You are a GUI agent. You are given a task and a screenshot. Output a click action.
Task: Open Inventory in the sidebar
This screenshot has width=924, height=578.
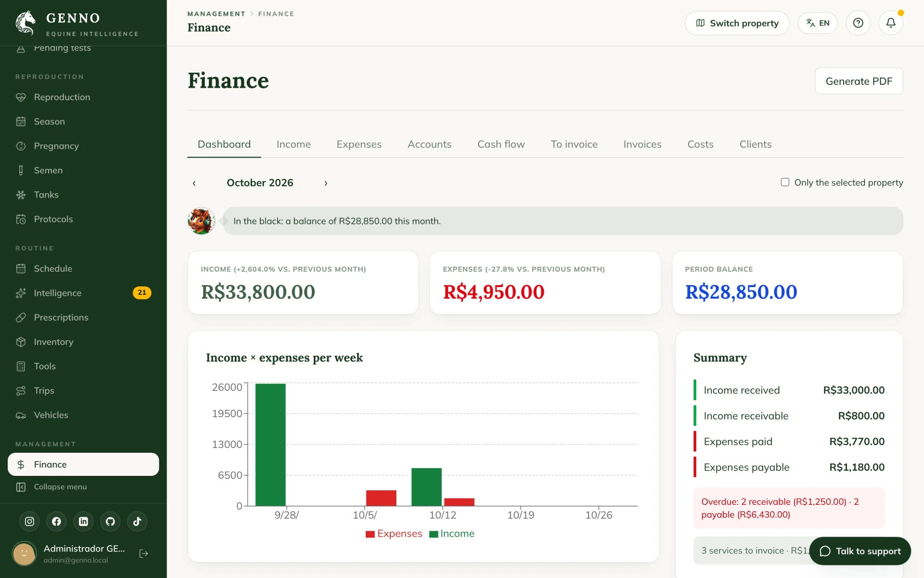tap(83, 342)
